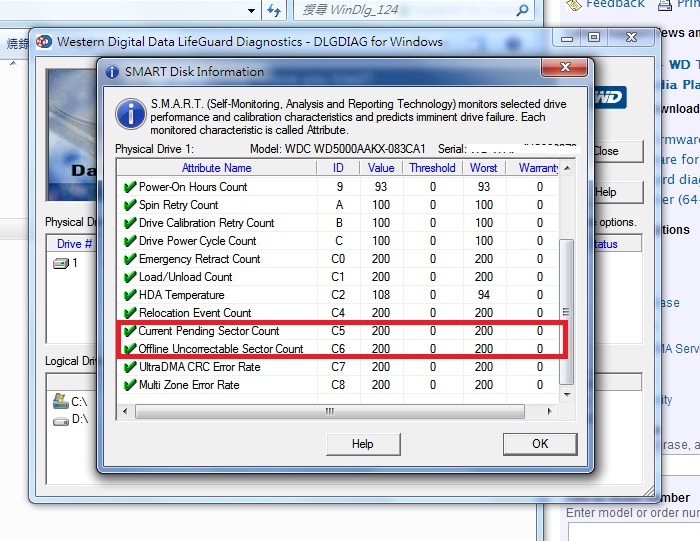Click check icon for UltraDMA CRC Error Rate
700x541 pixels.
129,367
